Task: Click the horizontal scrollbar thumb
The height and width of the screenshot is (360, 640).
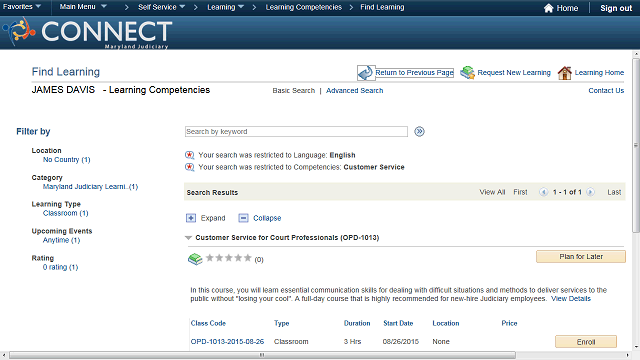Action: coord(262,355)
